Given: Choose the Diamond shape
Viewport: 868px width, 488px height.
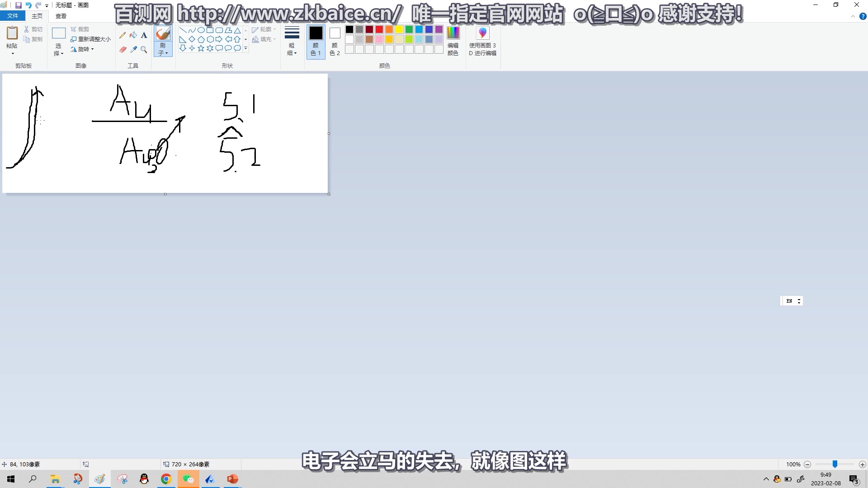Looking at the screenshot, I should [x=192, y=39].
